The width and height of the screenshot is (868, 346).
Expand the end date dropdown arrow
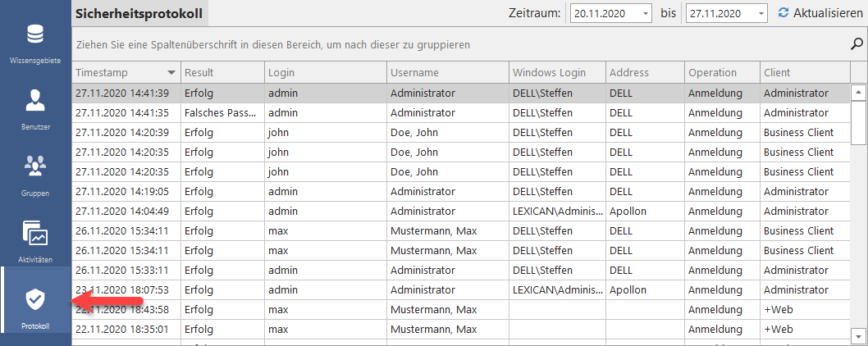coord(761,14)
